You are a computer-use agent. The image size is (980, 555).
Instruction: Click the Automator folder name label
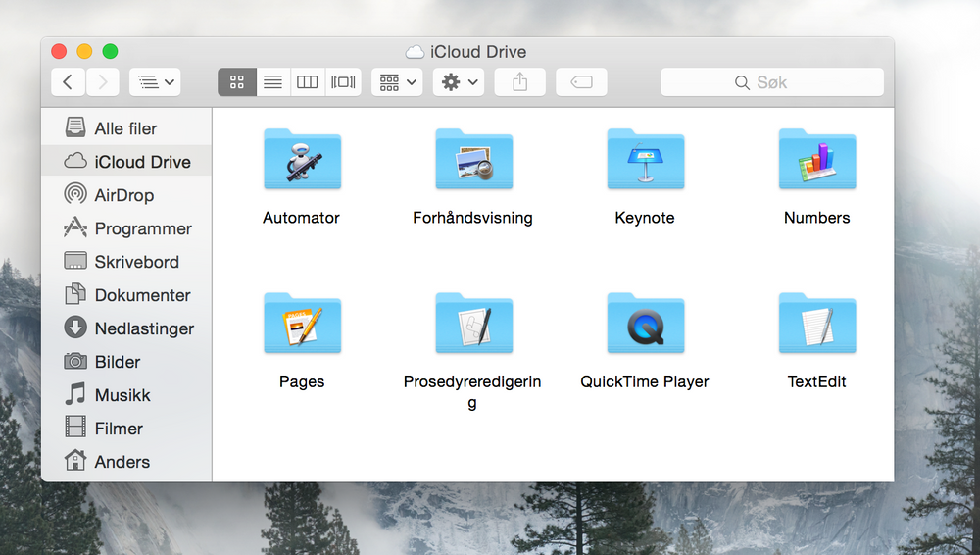pyautogui.click(x=301, y=218)
